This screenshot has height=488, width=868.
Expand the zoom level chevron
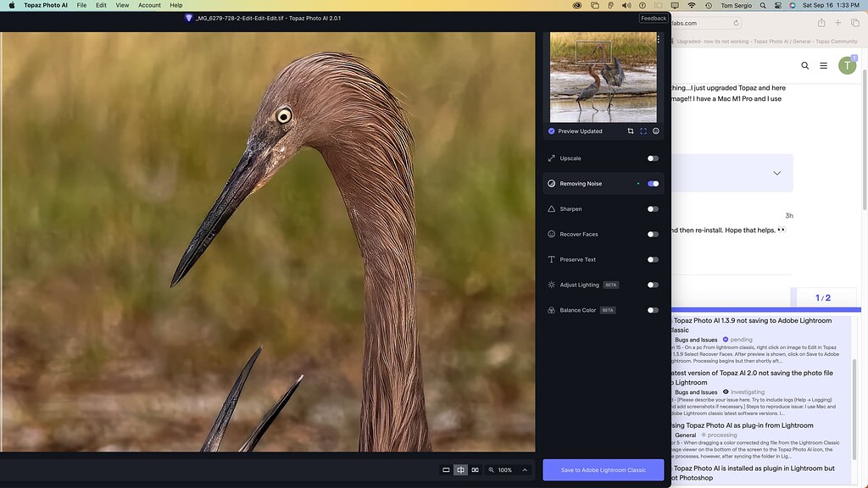525,469
